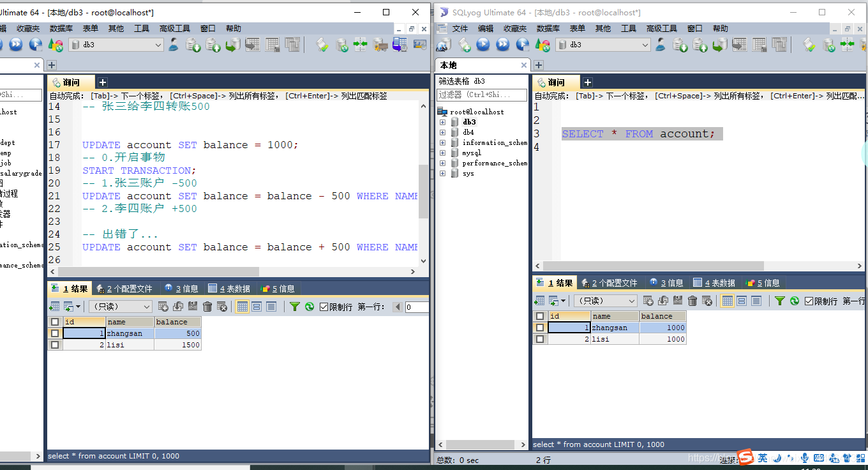This screenshot has width=868, height=470.
Task: Click the user manager icon in right window toolbar
Action: pyautogui.click(x=661, y=45)
